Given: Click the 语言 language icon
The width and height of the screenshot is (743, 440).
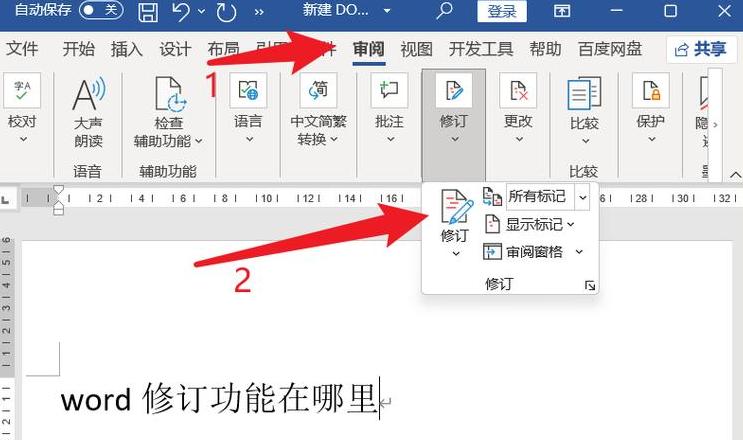Looking at the screenshot, I should click(248, 90).
